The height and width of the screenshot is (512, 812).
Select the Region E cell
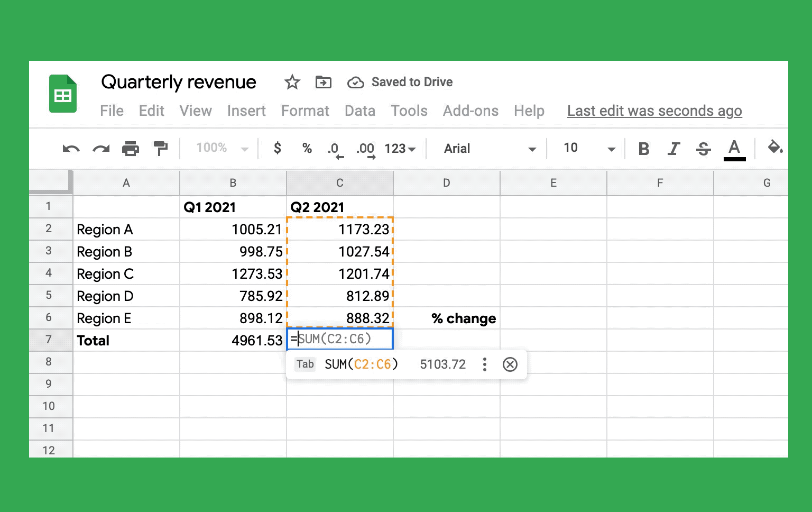coord(126,318)
